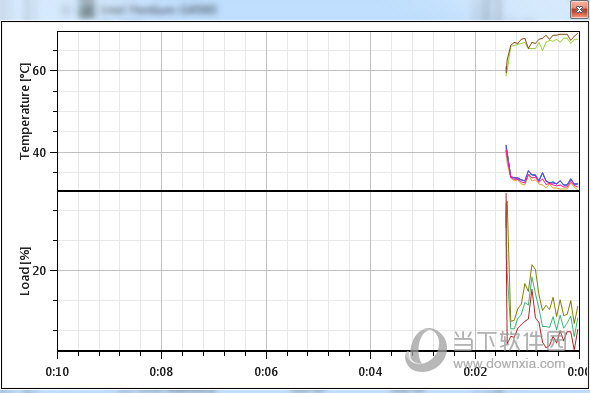Click the 20 tick on the load axis
Image resolution: width=590 pixels, height=393 pixels.
coord(39,271)
